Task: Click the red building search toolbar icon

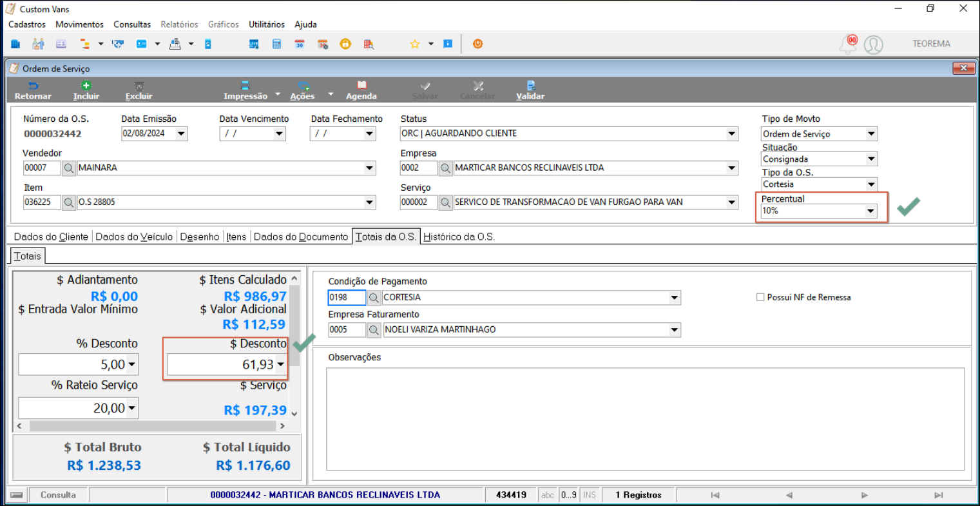Action: coord(369,44)
